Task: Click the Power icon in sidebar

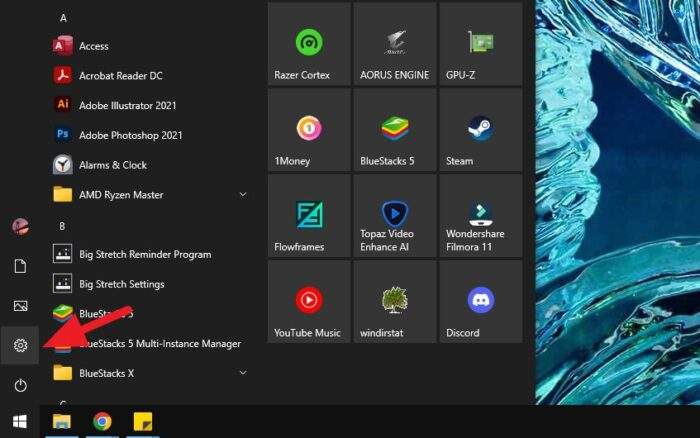Action: click(x=20, y=385)
